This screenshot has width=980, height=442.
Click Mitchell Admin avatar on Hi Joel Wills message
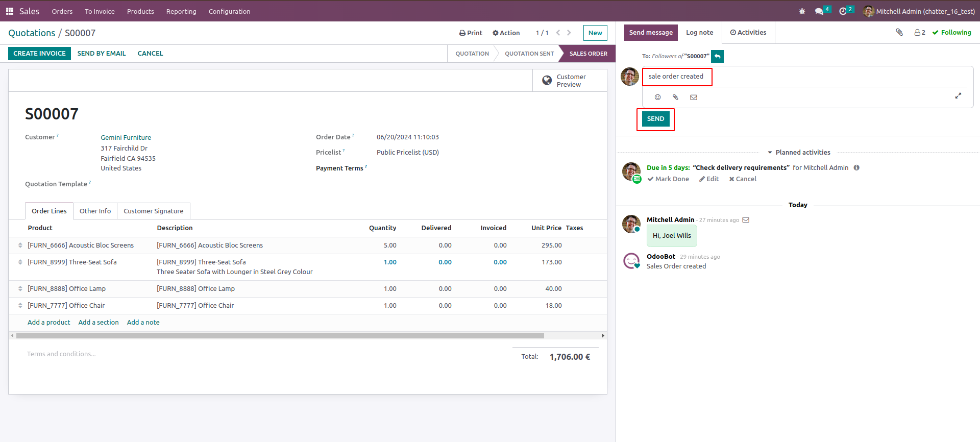click(631, 224)
